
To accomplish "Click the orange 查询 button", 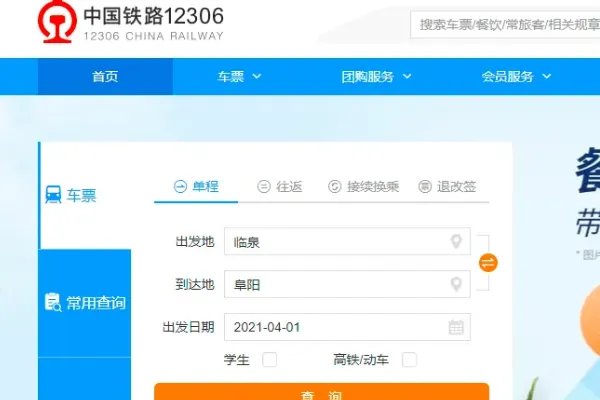I will point(321,392).
